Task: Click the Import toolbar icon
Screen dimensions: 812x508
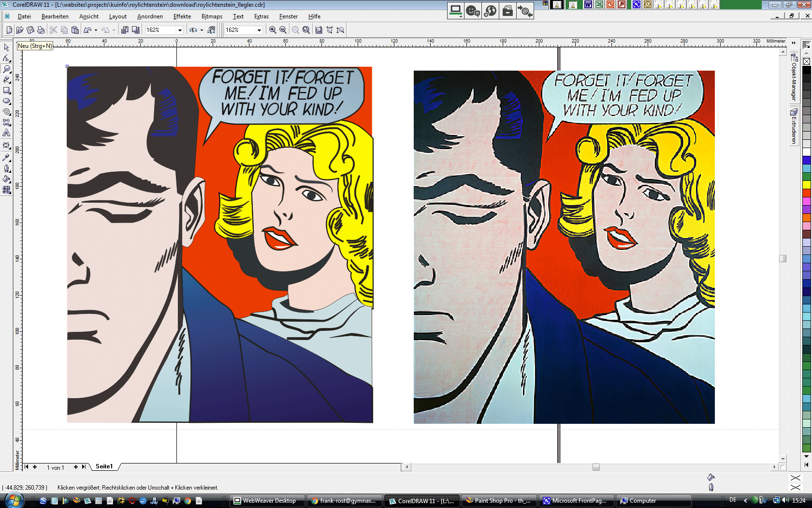Action: pos(125,30)
